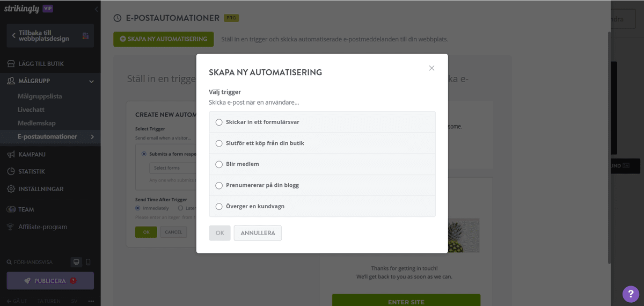Screen dimensions: 644x306
Task: Open Inställningar gear in sidebar
Action: tap(11, 189)
